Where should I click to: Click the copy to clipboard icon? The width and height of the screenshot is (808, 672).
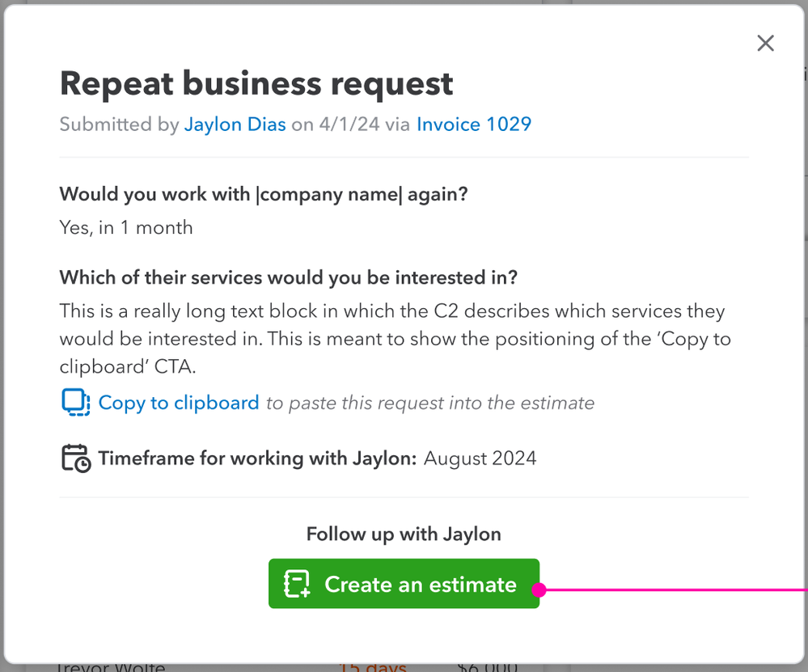[x=75, y=403]
